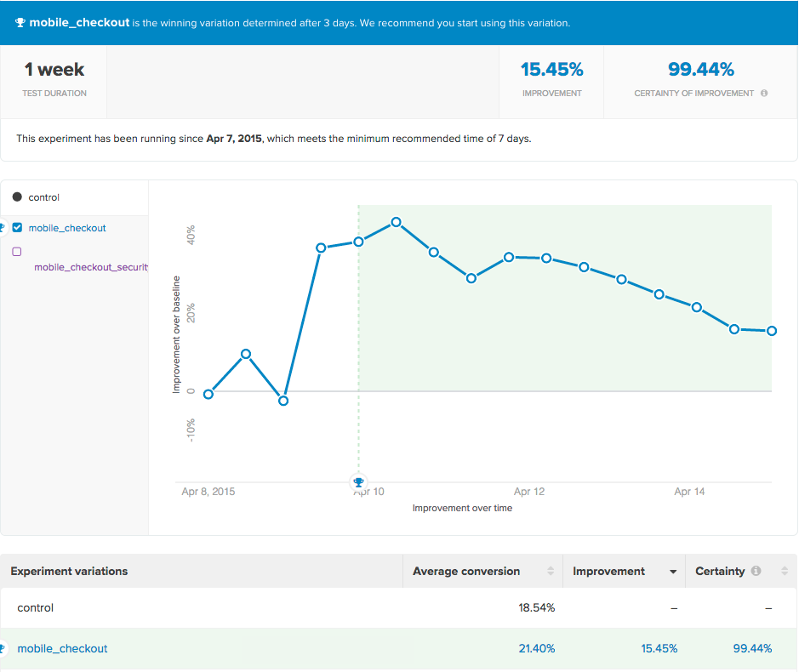The image size is (799, 672).
Task: Click the "Apr 12" axis label
Action: point(529,492)
